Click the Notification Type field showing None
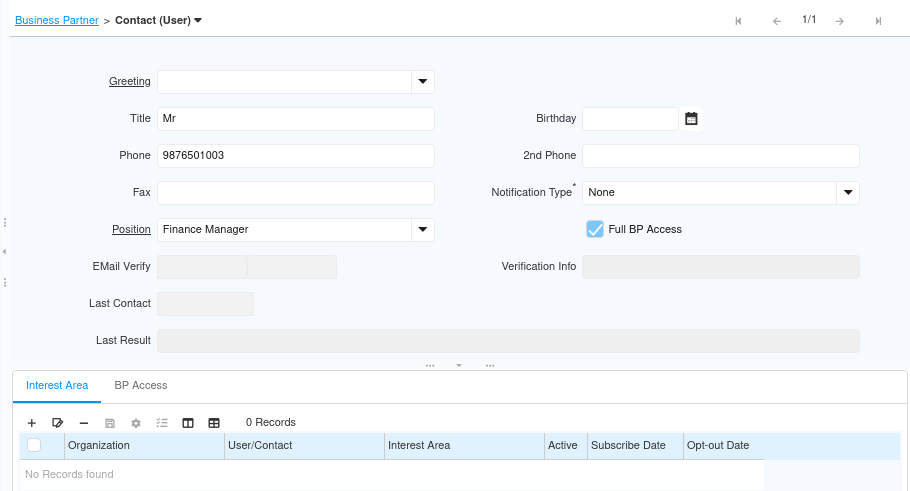 pyautogui.click(x=710, y=193)
